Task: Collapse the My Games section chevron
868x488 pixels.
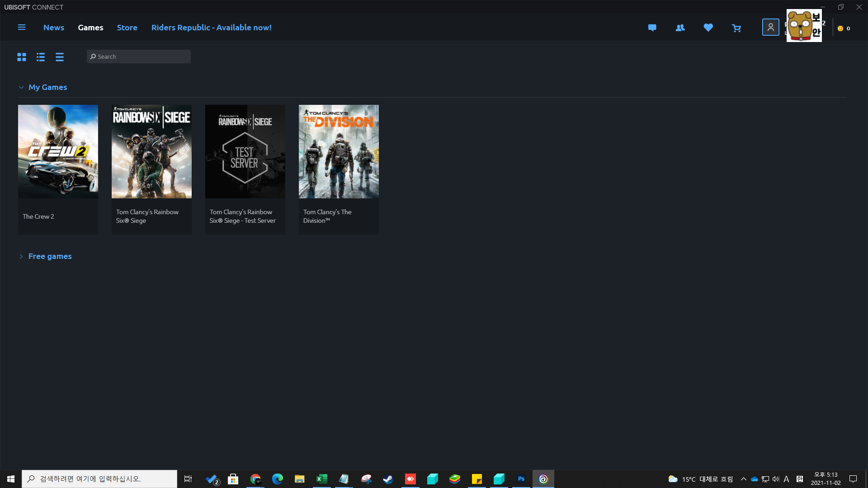Action: 21,87
